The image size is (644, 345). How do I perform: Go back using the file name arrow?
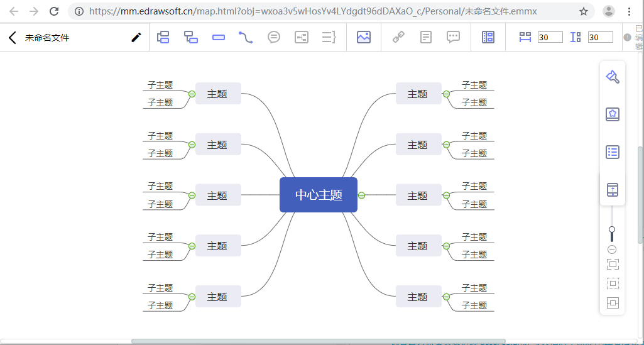(x=13, y=38)
